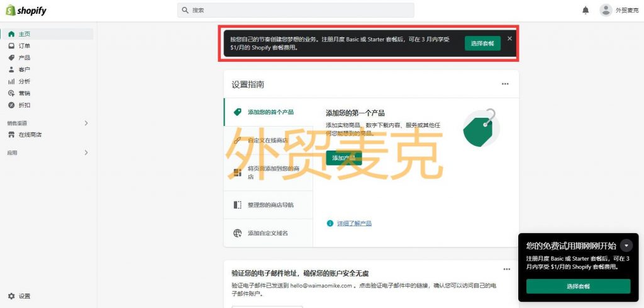Select 添加自定义域名 step
This screenshot has height=308, width=644.
click(x=268, y=233)
